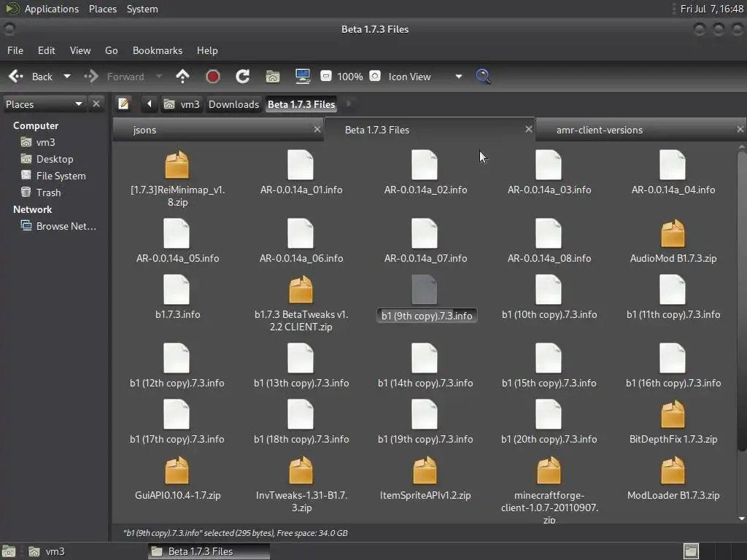This screenshot has width=747, height=560.
Task: Reset zoom via 100% label
Action: pos(350,77)
